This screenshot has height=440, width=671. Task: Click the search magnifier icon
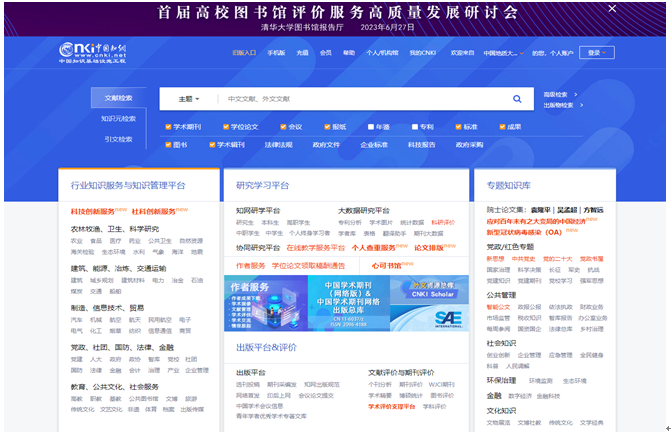click(517, 99)
